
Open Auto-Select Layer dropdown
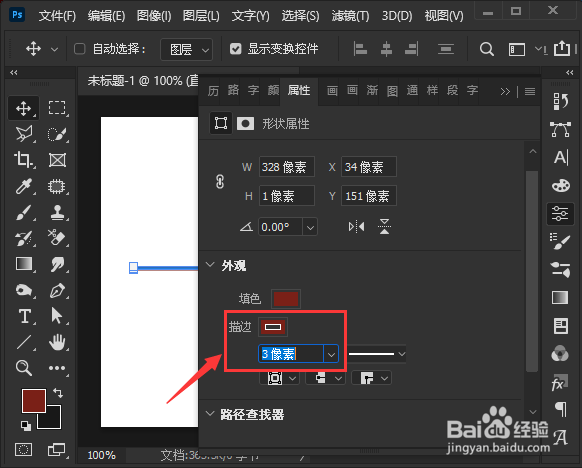pyautogui.click(x=186, y=49)
